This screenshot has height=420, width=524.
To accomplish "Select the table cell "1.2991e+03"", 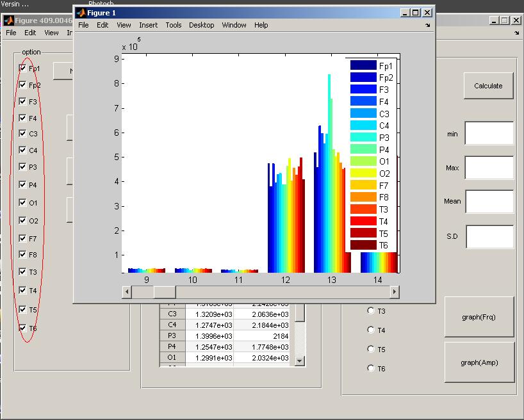I will [209, 357].
